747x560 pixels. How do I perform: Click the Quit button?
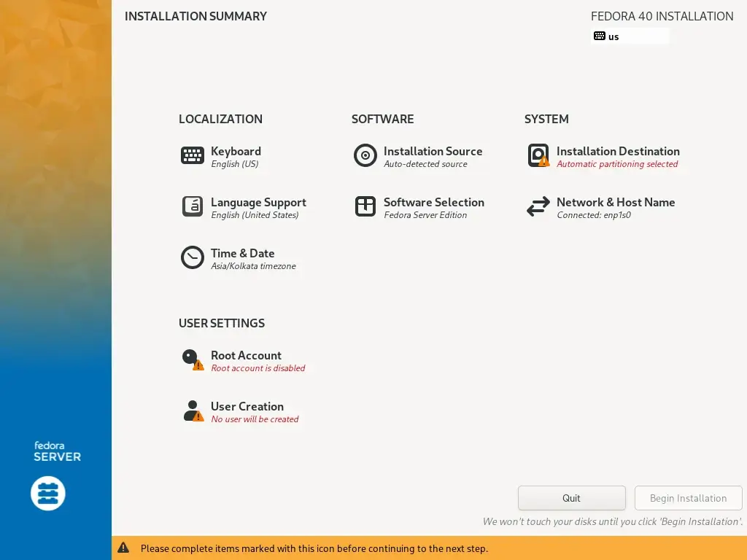[x=572, y=498]
